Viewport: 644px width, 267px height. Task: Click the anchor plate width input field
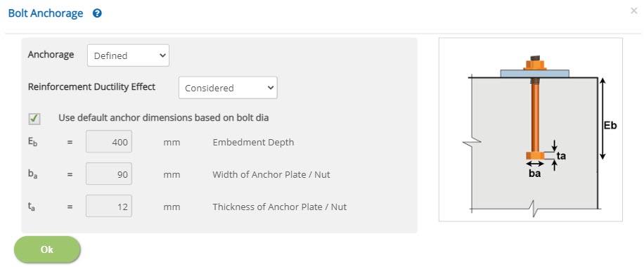tap(109, 174)
